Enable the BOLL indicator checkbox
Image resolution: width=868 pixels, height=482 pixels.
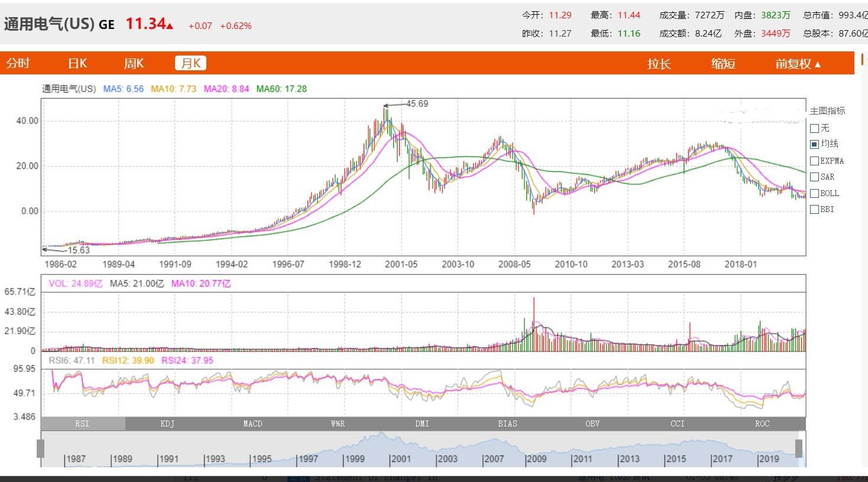814,193
